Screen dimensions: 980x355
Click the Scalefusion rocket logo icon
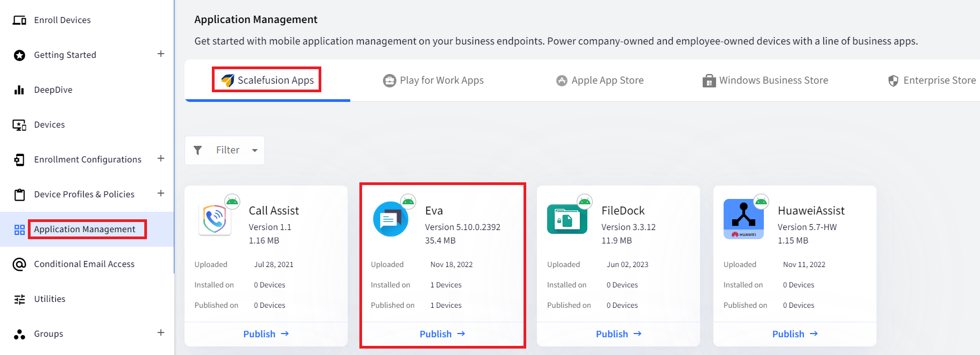pyautogui.click(x=227, y=80)
